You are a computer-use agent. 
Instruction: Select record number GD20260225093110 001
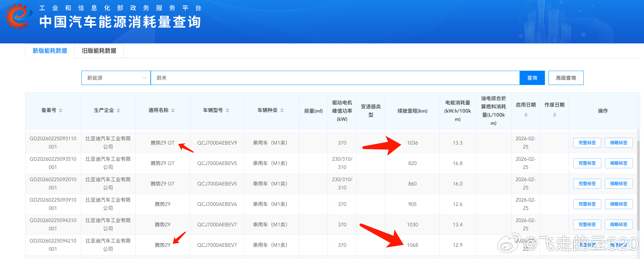[x=53, y=143]
